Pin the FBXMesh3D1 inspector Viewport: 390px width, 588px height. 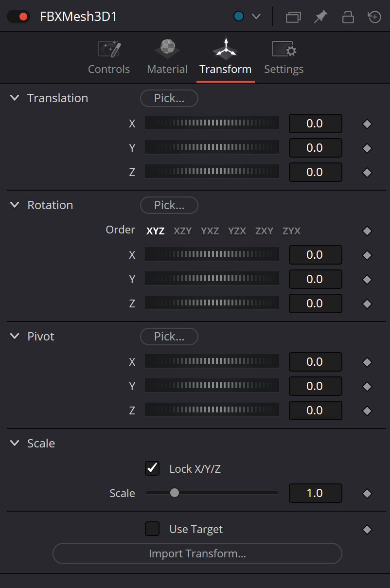[320, 17]
